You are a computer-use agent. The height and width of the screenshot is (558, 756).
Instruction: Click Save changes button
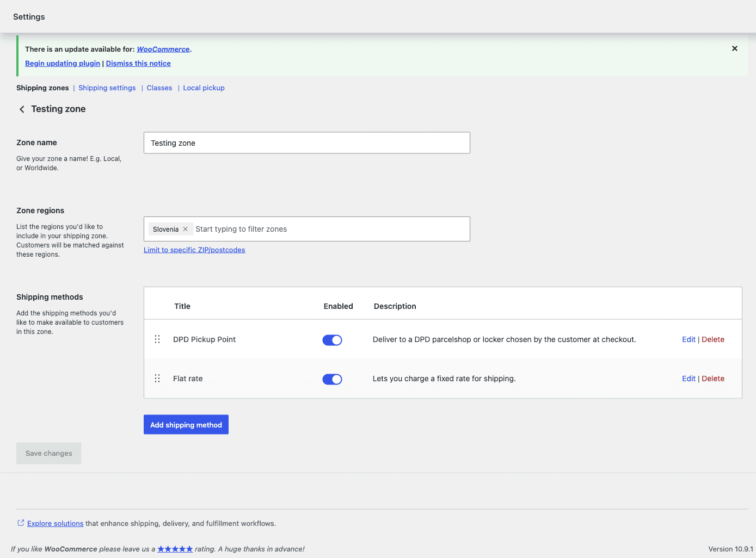coord(49,453)
